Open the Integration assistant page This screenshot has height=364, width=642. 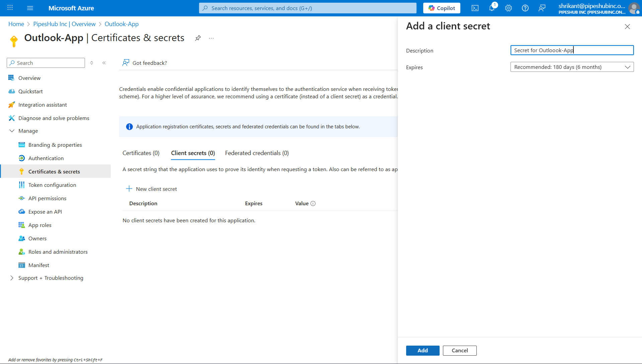coord(42,105)
